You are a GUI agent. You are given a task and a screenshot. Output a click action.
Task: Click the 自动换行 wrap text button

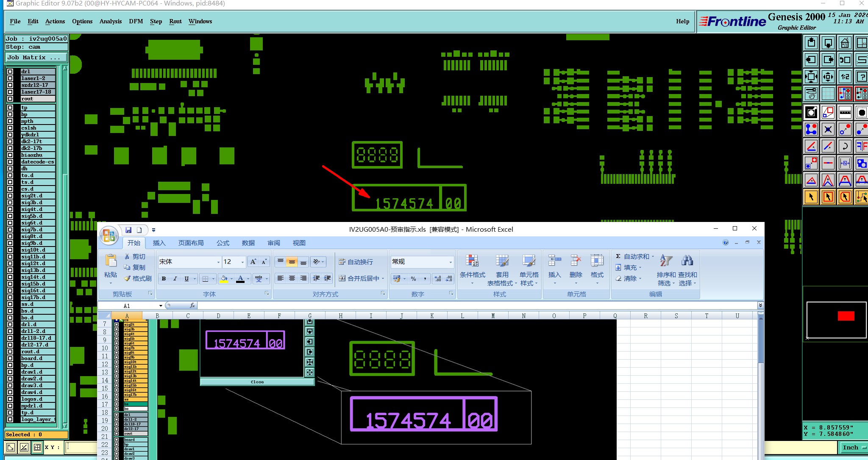(x=356, y=262)
